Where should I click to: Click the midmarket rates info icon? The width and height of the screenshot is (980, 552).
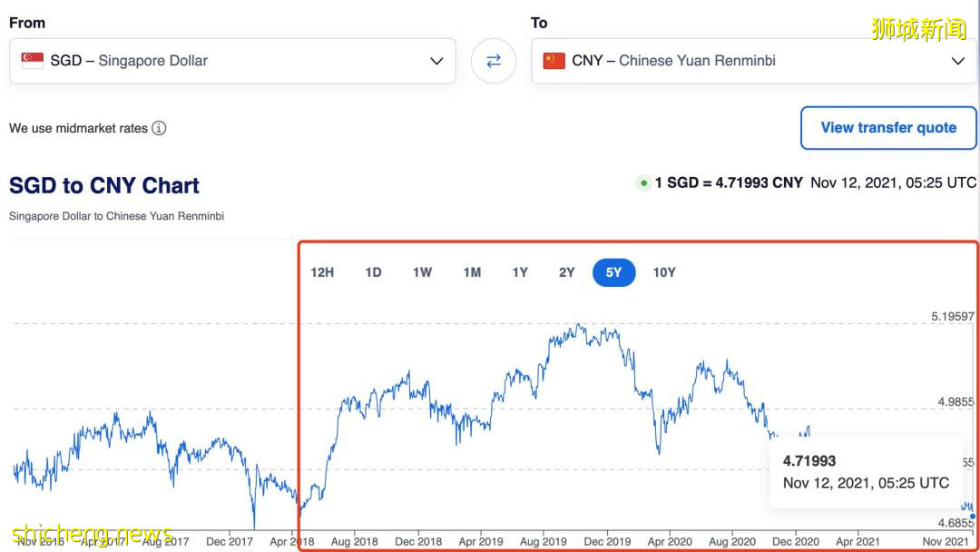[159, 128]
